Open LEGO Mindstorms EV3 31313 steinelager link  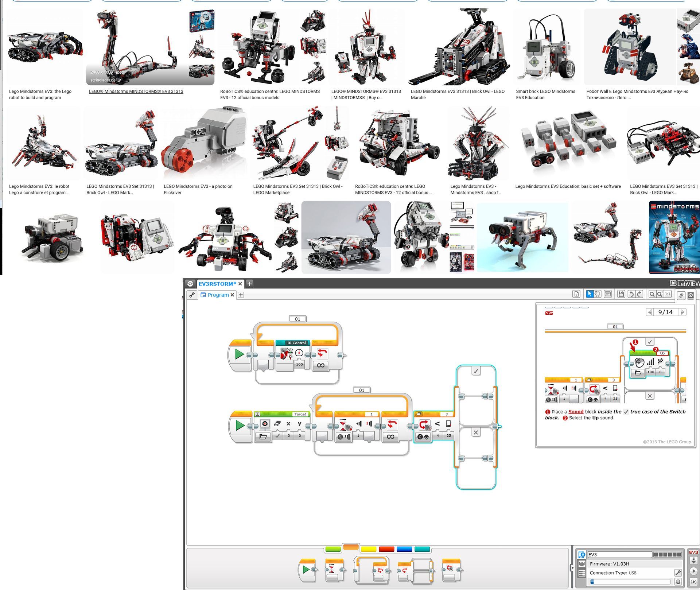point(136,92)
